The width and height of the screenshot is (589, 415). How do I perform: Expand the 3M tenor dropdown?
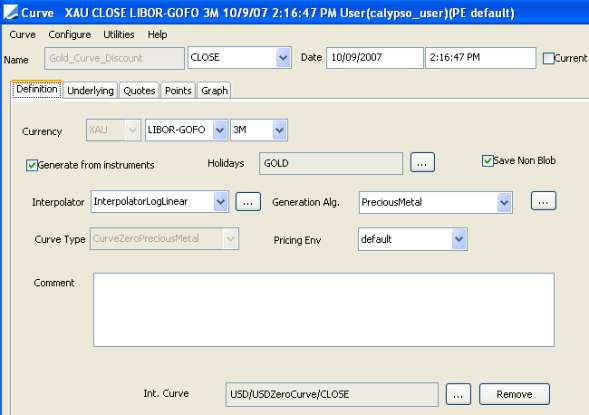[x=279, y=130]
